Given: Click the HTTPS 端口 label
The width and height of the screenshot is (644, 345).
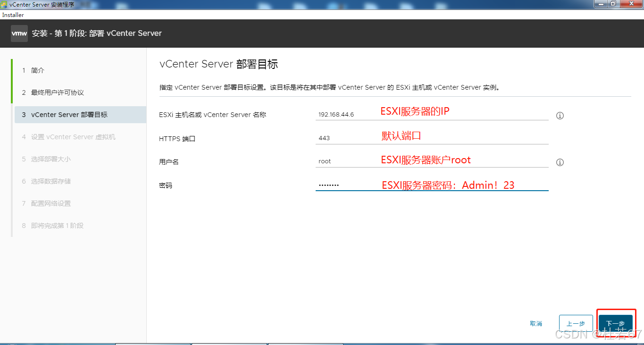Looking at the screenshot, I should tap(177, 138).
